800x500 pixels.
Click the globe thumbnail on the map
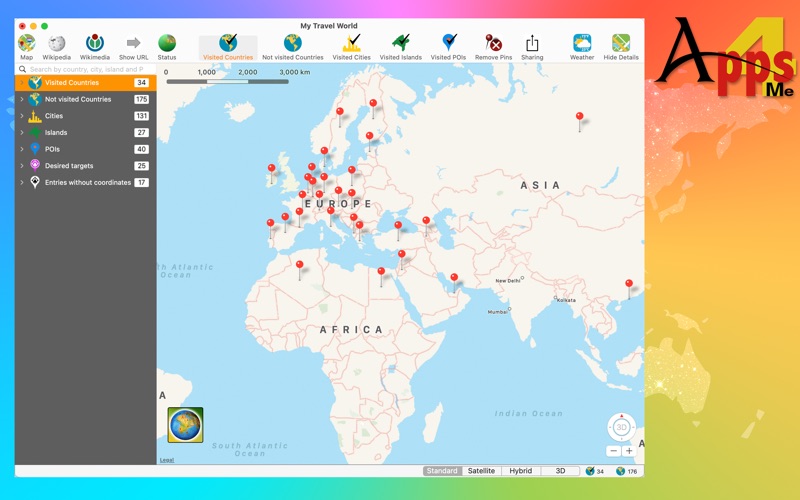click(185, 424)
